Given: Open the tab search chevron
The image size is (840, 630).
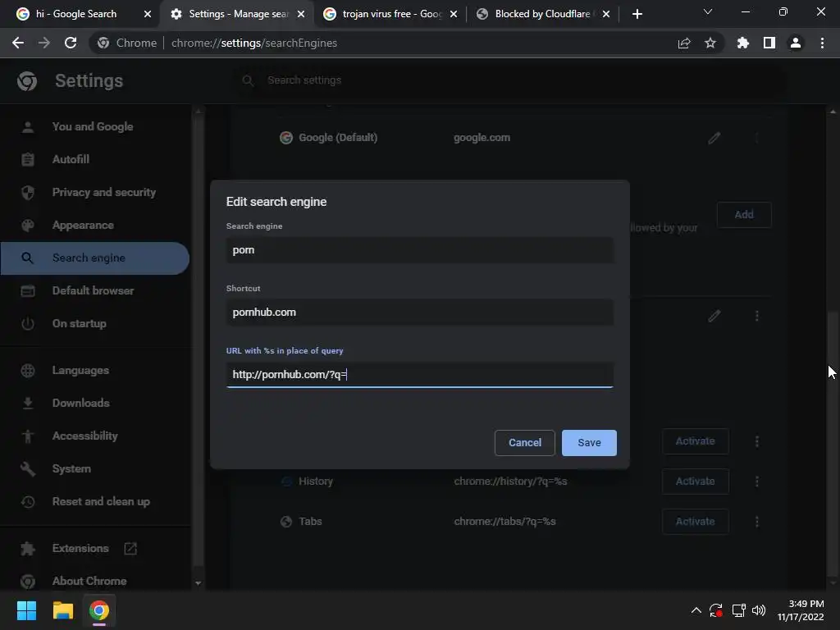Looking at the screenshot, I should (x=708, y=11).
